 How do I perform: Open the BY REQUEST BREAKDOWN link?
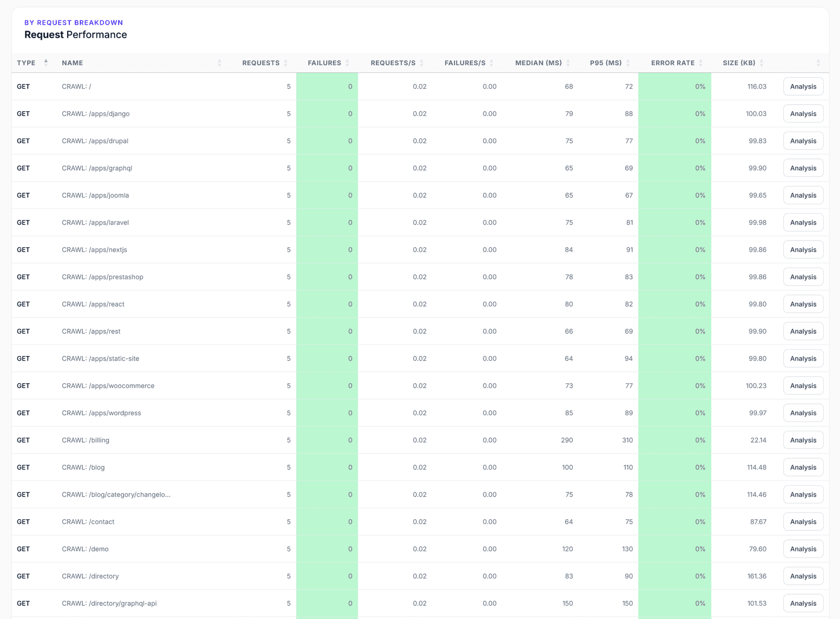(73, 22)
